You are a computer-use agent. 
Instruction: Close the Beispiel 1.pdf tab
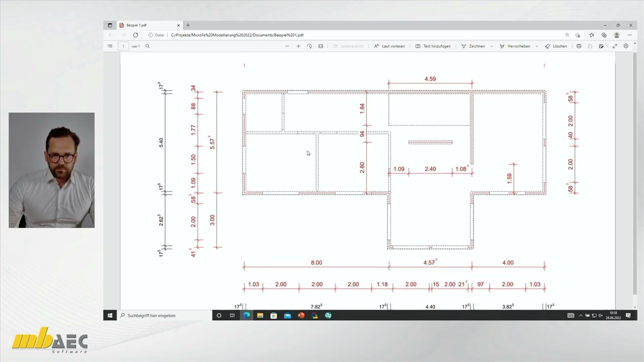178,25
